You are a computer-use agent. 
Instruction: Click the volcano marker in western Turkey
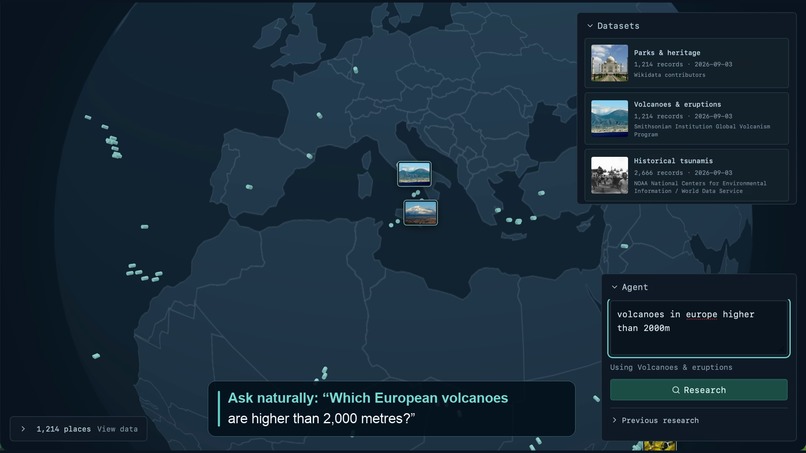point(541,193)
